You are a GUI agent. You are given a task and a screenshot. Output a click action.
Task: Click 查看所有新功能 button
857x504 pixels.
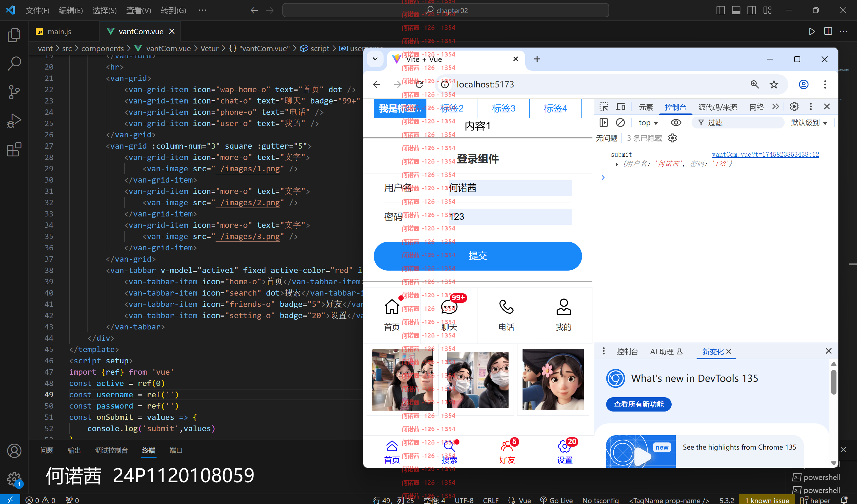(639, 404)
